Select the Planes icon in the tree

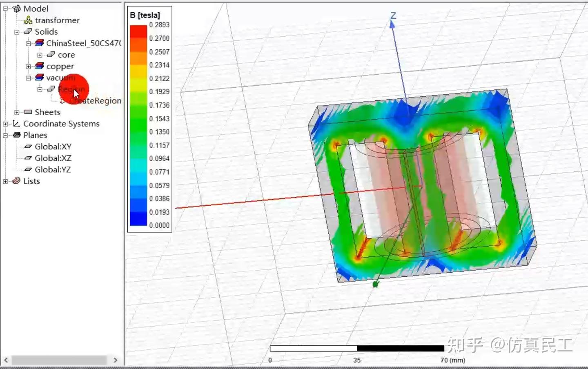(x=17, y=135)
